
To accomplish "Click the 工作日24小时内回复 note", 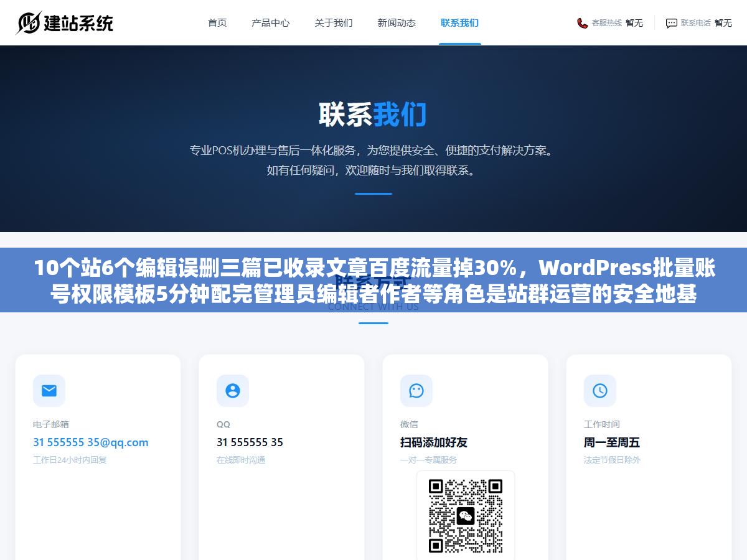I will tap(70, 460).
